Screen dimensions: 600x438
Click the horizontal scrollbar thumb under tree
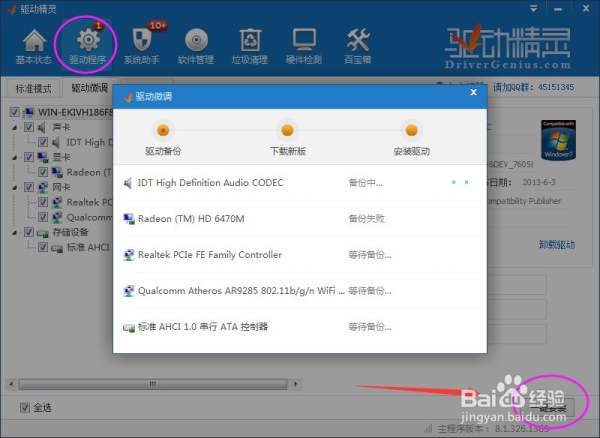point(153,384)
